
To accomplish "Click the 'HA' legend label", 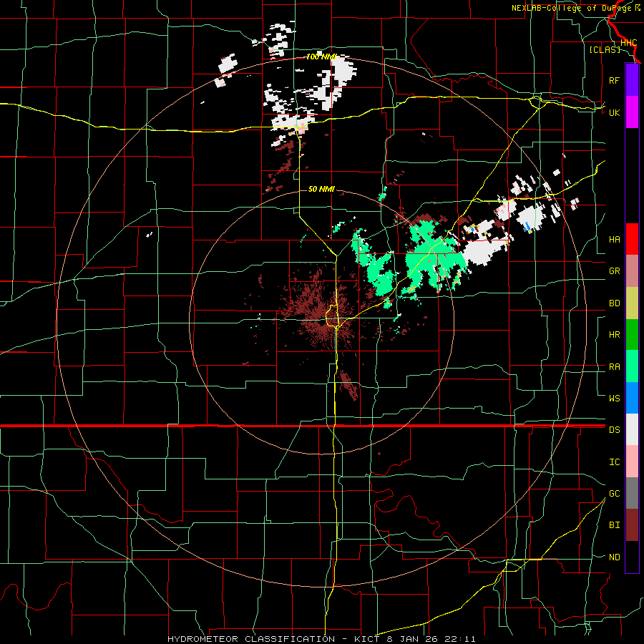I will (614, 240).
